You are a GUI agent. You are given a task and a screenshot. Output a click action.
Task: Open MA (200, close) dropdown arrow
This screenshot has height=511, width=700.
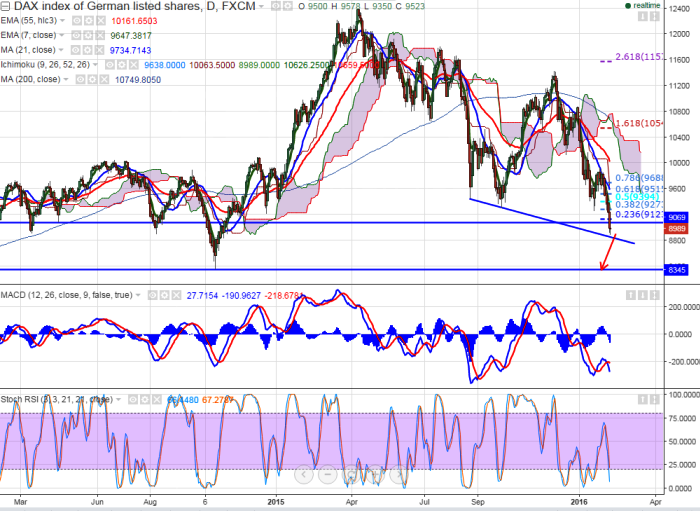coord(66,79)
